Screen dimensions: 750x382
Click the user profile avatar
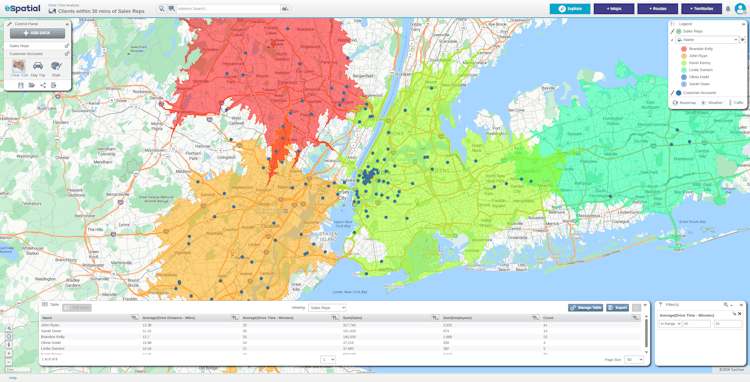point(740,9)
